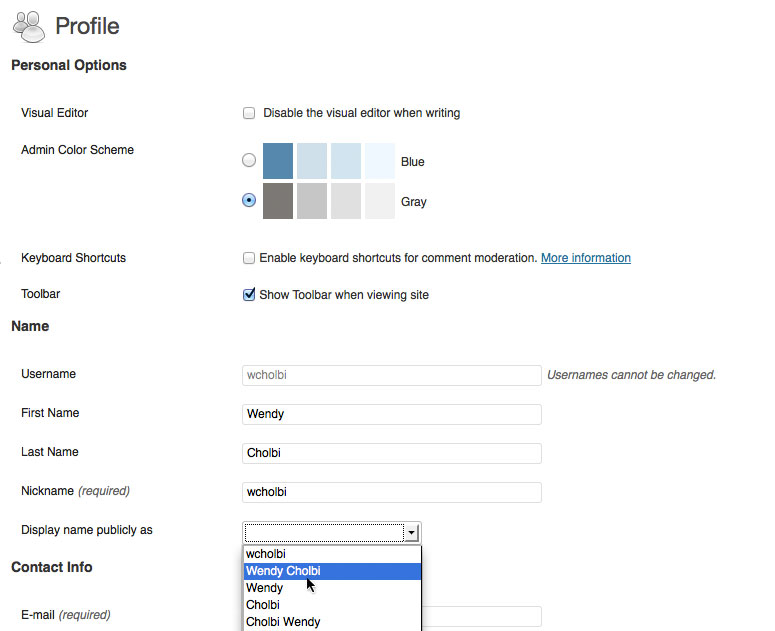The width and height of the screenshot is (775, 631).
Task: Select Cholbi Wendy from display name list
Action: pyautogui.click(x=332, y=622)
